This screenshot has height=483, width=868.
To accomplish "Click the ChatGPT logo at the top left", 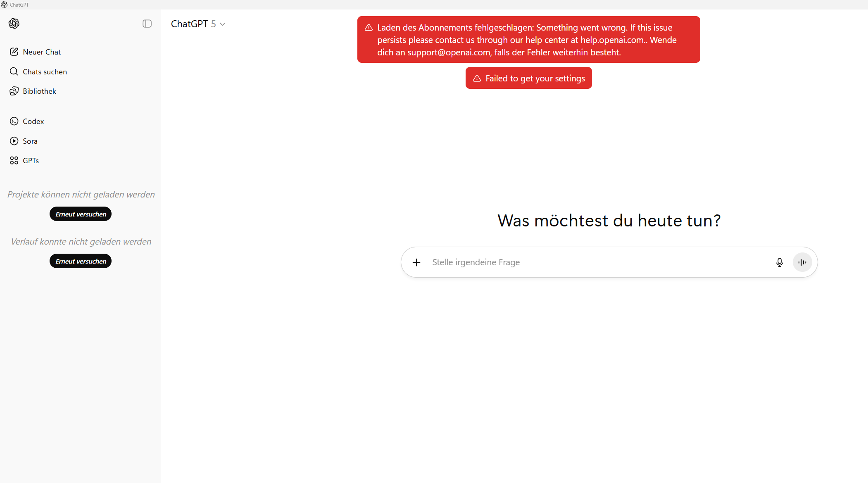I will coord(14,24).
